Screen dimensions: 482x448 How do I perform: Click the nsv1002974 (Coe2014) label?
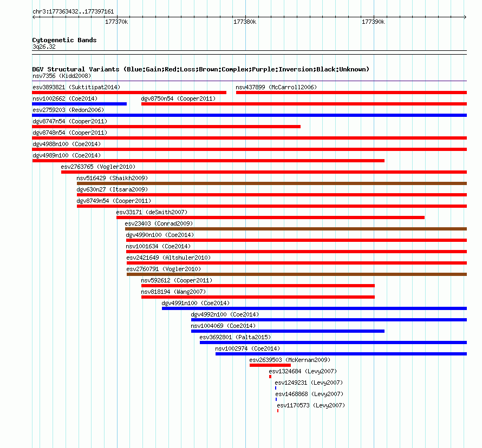click(x=247, y=348)
